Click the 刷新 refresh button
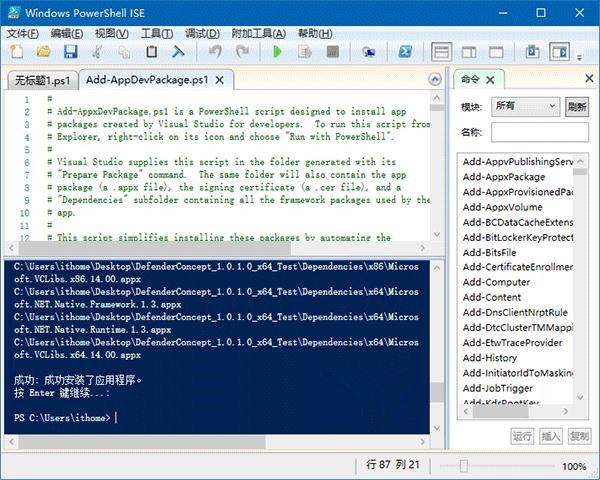 pyautogui.click(x=577, y=106)
